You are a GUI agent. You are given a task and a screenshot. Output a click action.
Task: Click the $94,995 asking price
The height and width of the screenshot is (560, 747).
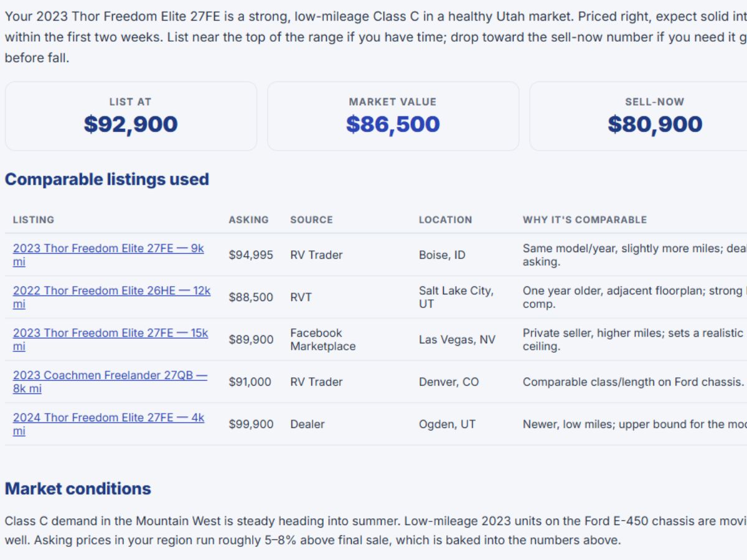tap(251, 255)
